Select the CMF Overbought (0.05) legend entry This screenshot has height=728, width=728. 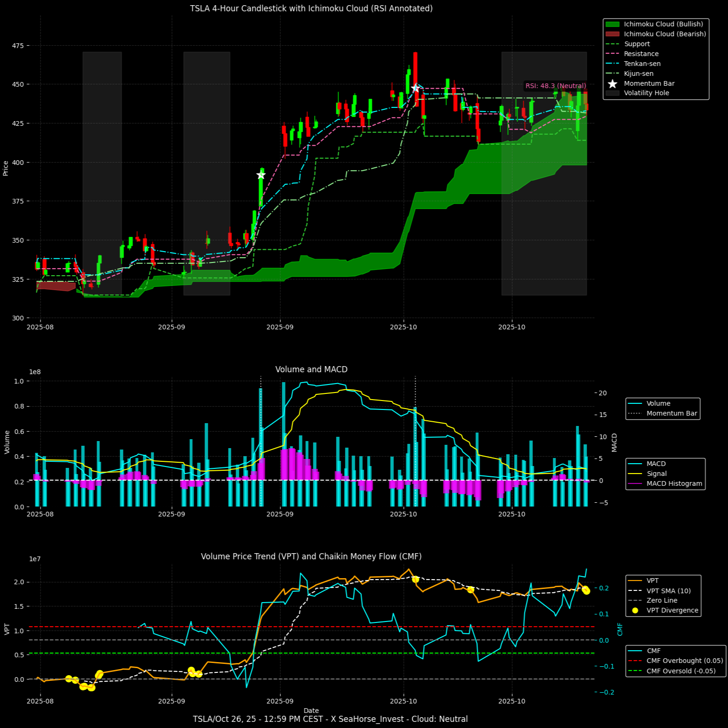coord(676,661)
